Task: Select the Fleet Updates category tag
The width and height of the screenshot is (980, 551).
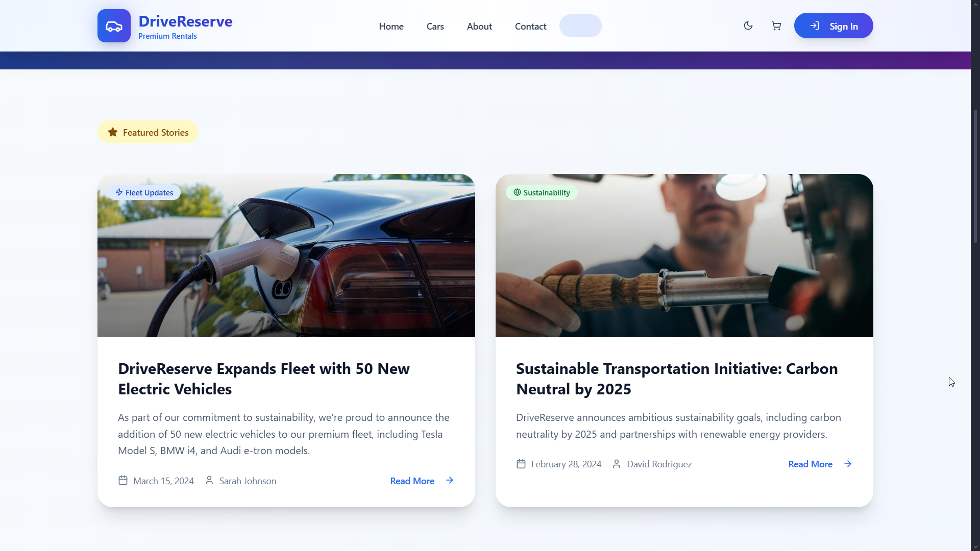Action: click(x=144, y=192)
